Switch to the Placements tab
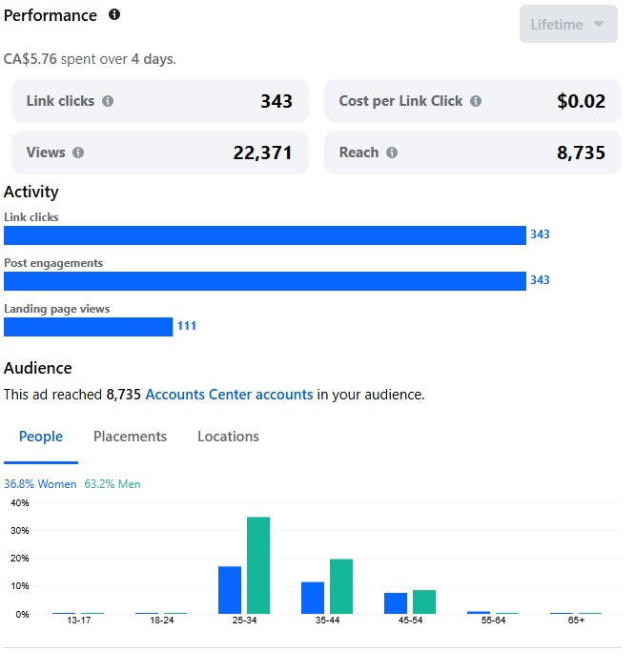Image resolution: width=635 pixels, height=672 pixels. [x=130, y=437]
